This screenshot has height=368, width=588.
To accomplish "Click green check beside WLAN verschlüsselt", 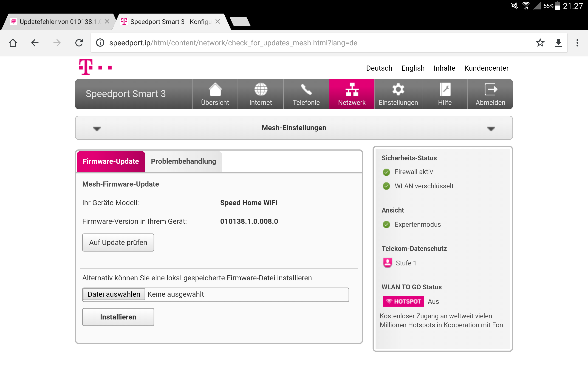I will 386,186.
